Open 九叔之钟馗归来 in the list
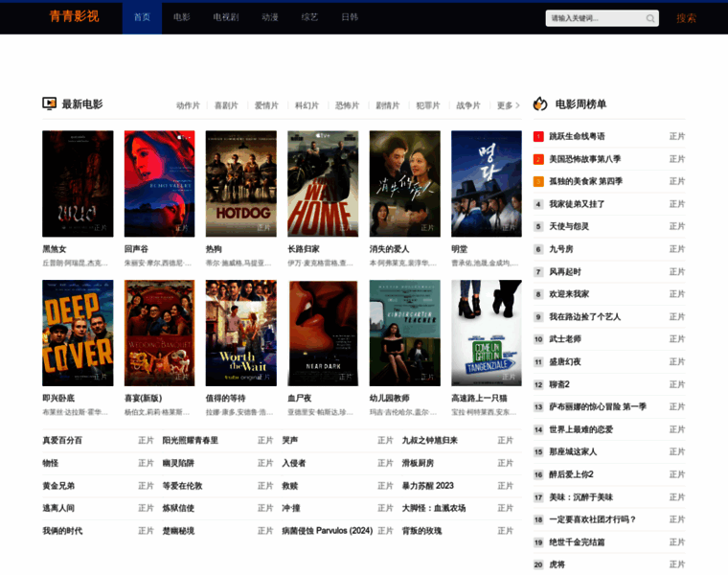The width and height of the screenshot is (728, 575). coord(430,440)
